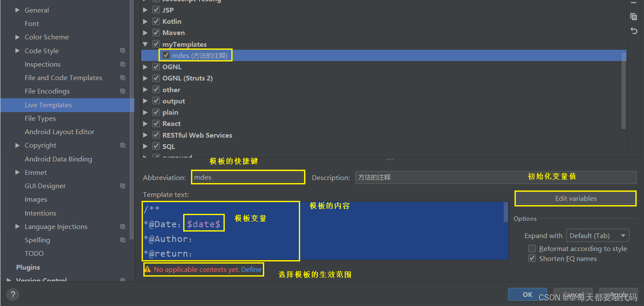The height and width of the screenshot is (306, 644).
Task: Open help with the question mark icon
Action: (x=13, y=295)
